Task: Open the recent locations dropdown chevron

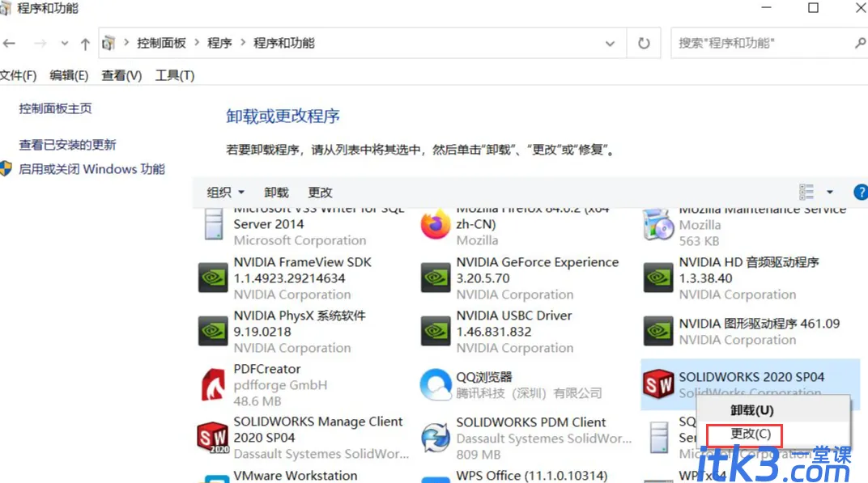Action: click(x=65, y=43)
